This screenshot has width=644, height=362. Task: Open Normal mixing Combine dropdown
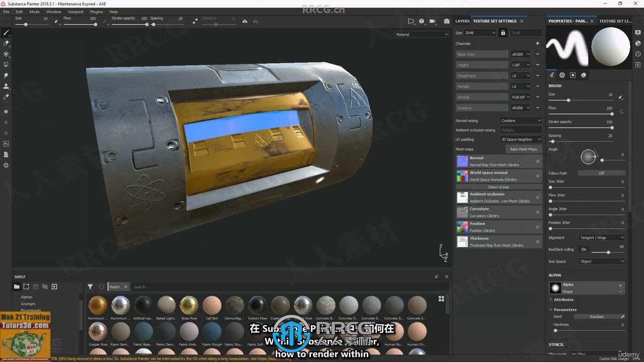click(x=521, y=121)
